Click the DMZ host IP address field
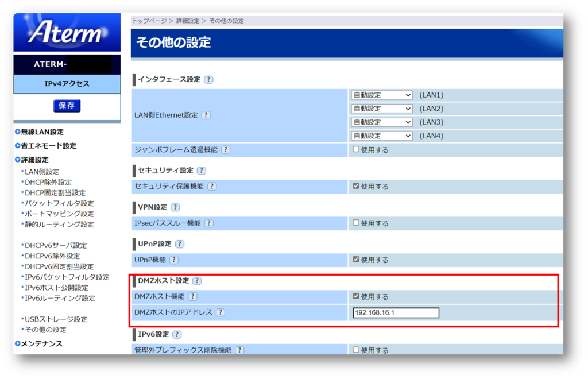Viewport: 588px width, 379px height. [x=396, y=313]
